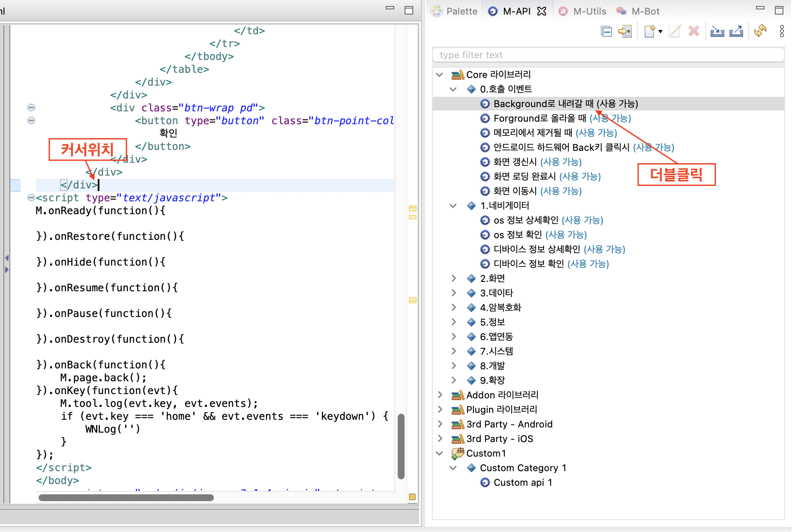This screenshot has height=532, width=792.
Task: Click the Import toolbar icon
Action: pos(717,31)
